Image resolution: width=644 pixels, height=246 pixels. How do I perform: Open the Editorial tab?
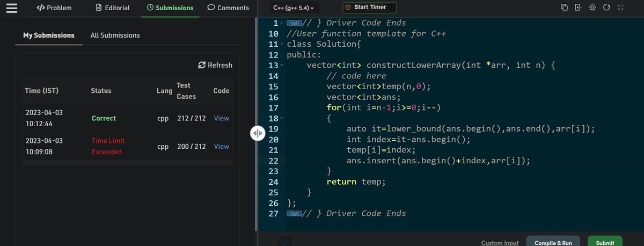click(113, 8)
